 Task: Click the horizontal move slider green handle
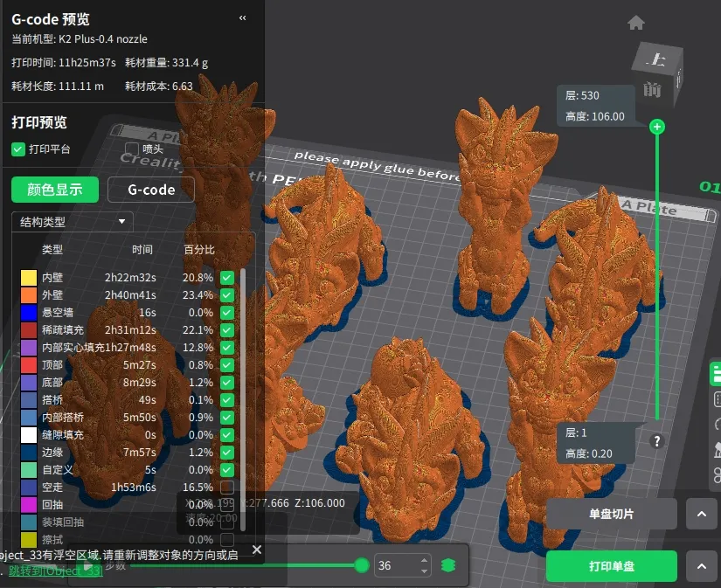pyautogui.click(x=362, y=565)
